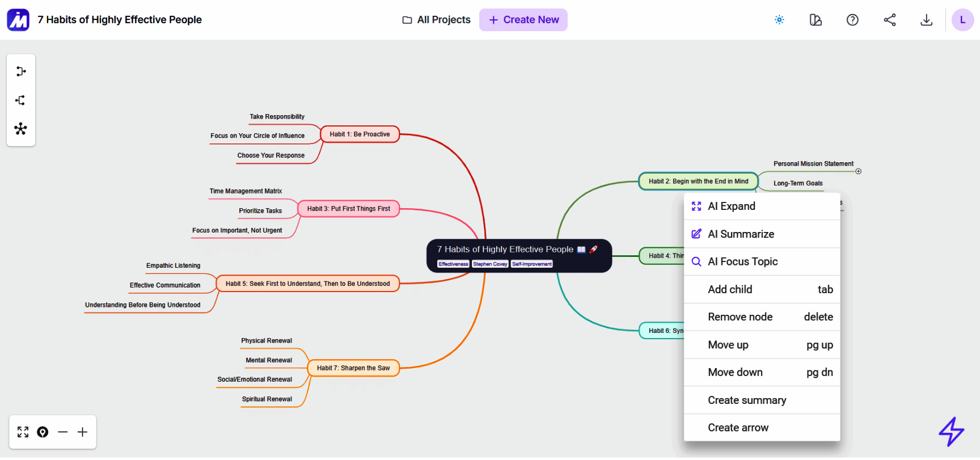Click the app logo in the header
Screen dimensions: 980x460
pyautogui.click(x=18, y=20)
